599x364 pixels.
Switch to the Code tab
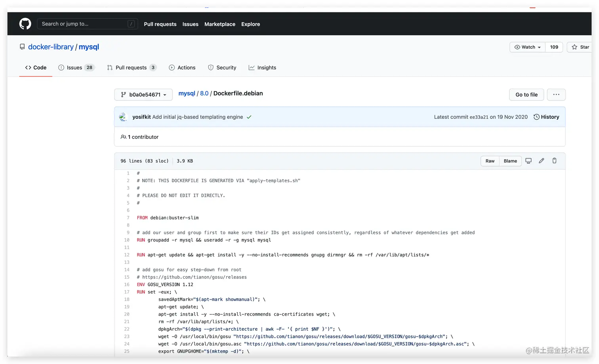click(36, 68)
